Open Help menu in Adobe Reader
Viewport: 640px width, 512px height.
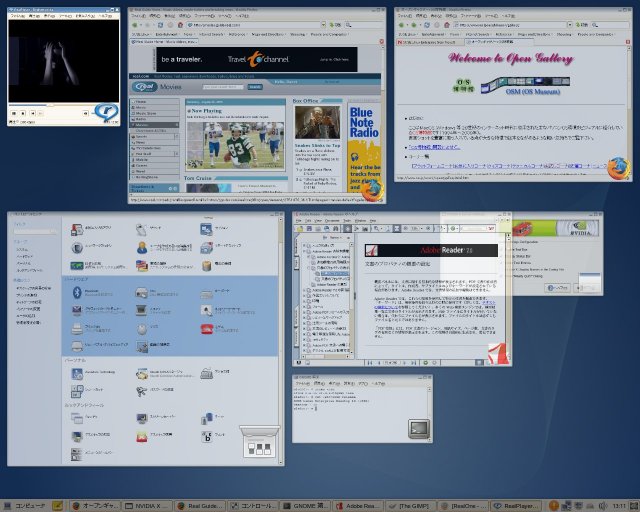pyautogui.click(x=373, y=220)
